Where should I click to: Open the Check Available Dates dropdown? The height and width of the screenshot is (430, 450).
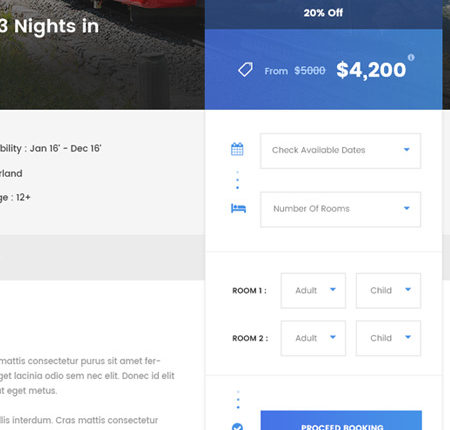pyautogui.click(x=340, y=151)
